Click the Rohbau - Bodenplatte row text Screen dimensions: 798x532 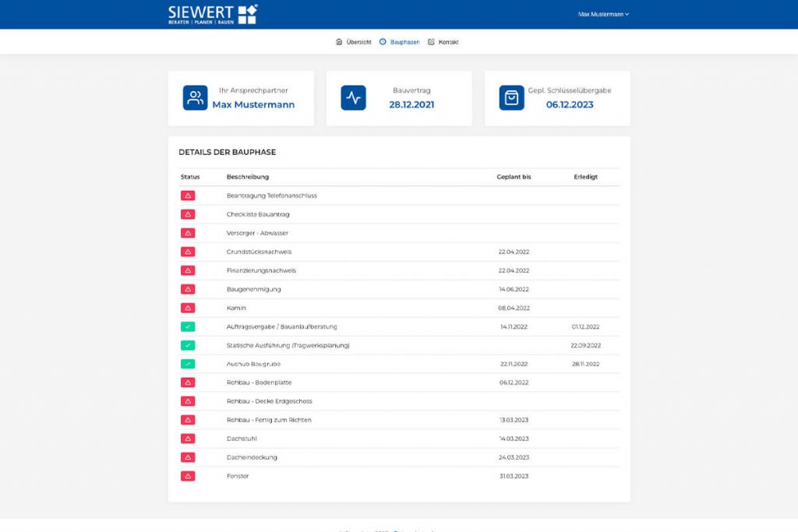(x=259, y=382)
